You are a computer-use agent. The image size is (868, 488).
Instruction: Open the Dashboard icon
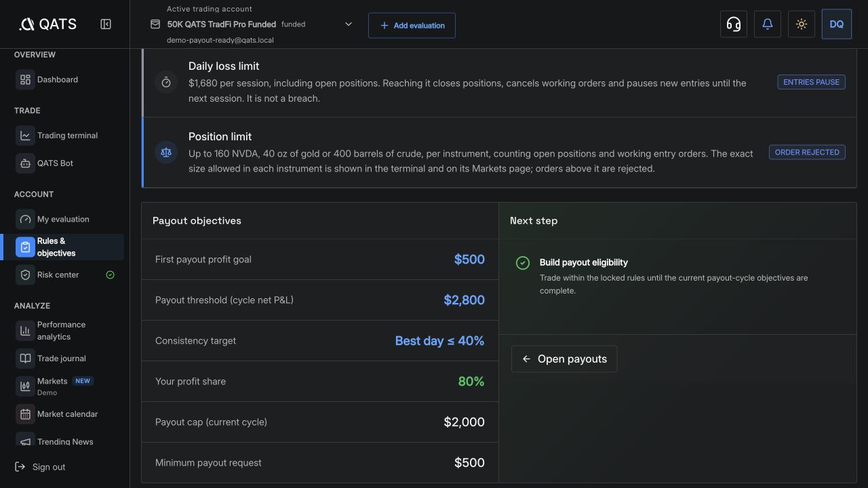[25, 80]
